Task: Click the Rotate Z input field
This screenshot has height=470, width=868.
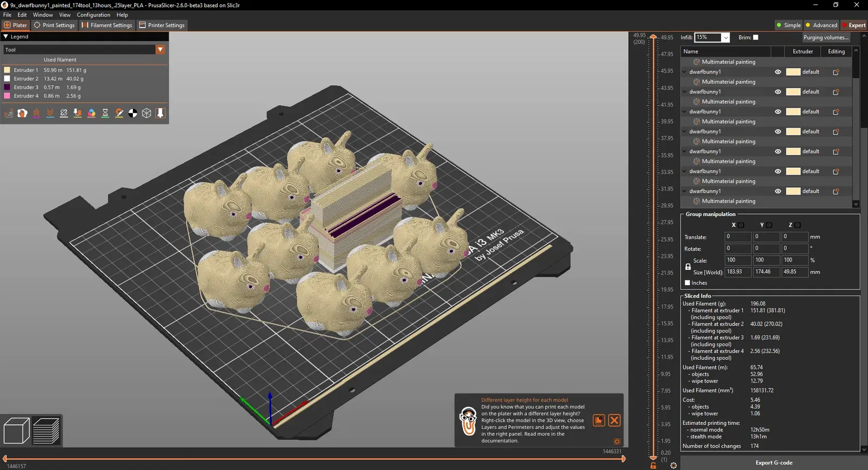Action: click(x=795, y=248)
